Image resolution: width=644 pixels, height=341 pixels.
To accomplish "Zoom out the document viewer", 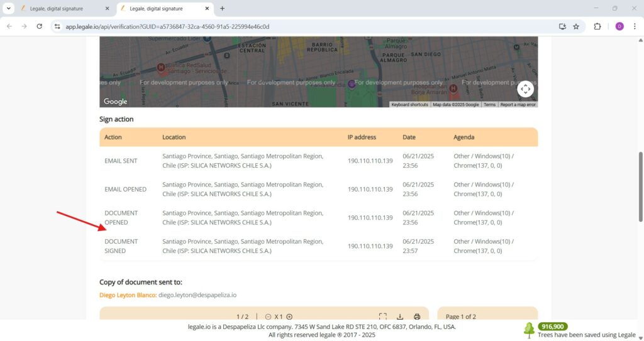I will [x=268, y=317].
